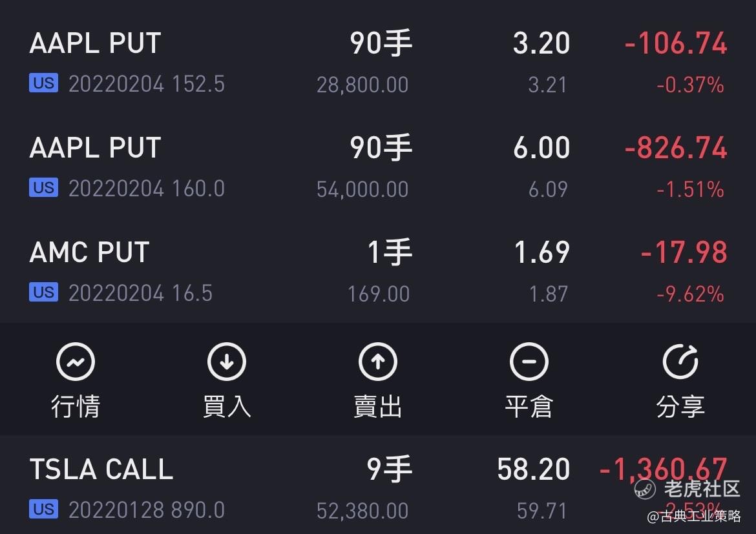
Task: Tap the 買入 buy arrow icon
Action: pos(227,362)
